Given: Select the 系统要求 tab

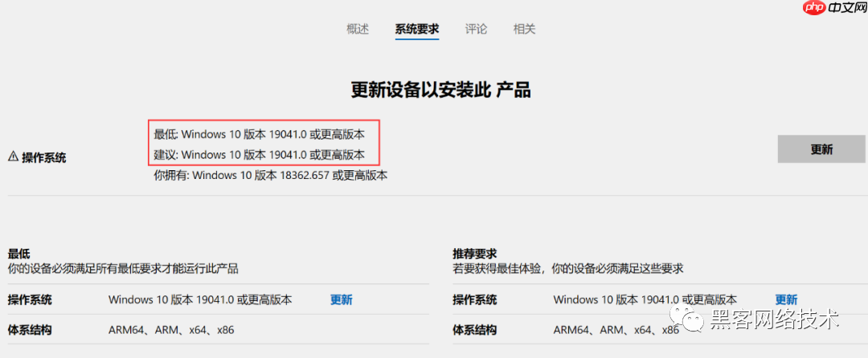Looking at the screenshot, I should pyautogui.click(x=417, y=29).
